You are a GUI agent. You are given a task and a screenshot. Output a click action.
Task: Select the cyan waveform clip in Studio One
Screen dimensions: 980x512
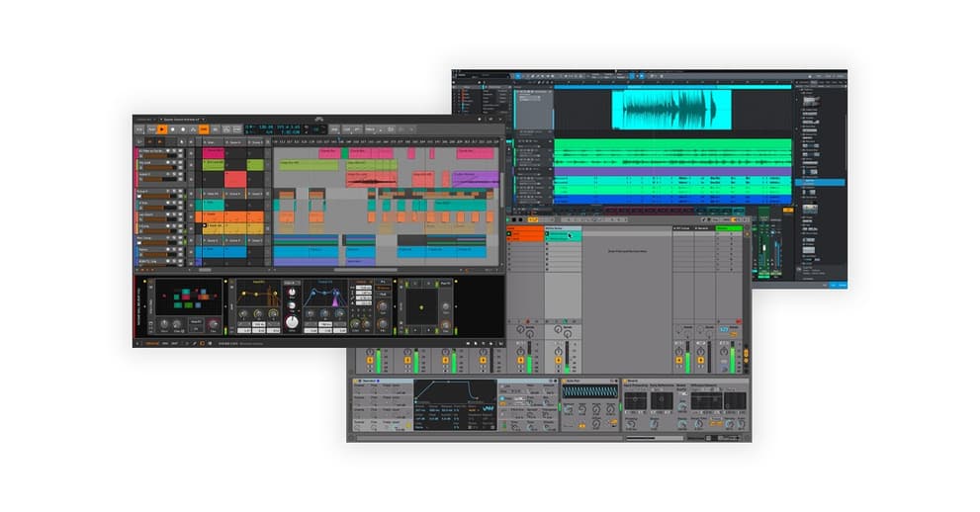(671, 110)
